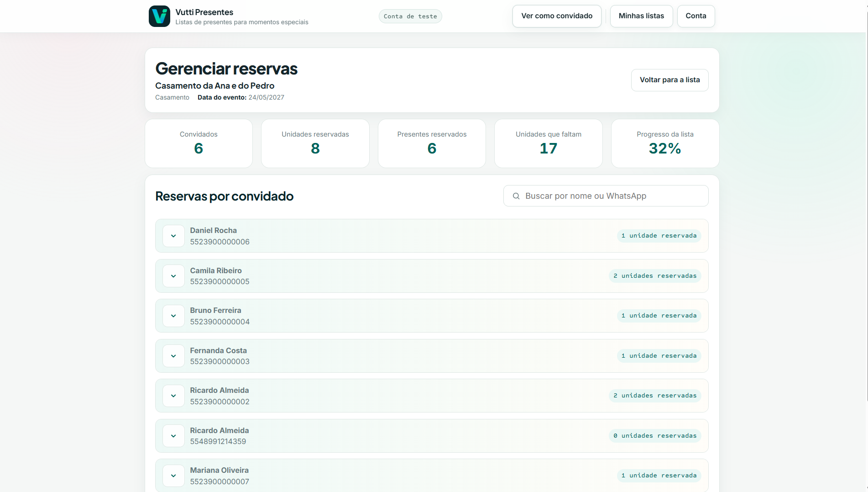
Task: Open the Conta menu
Action: pyautogui.click(x=696, y=16)
